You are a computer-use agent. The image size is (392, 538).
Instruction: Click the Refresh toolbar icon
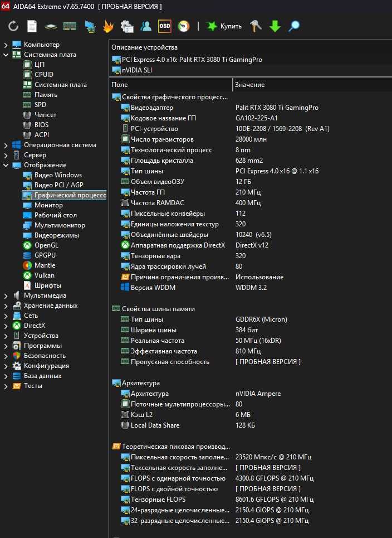click(x=13, y=26)
